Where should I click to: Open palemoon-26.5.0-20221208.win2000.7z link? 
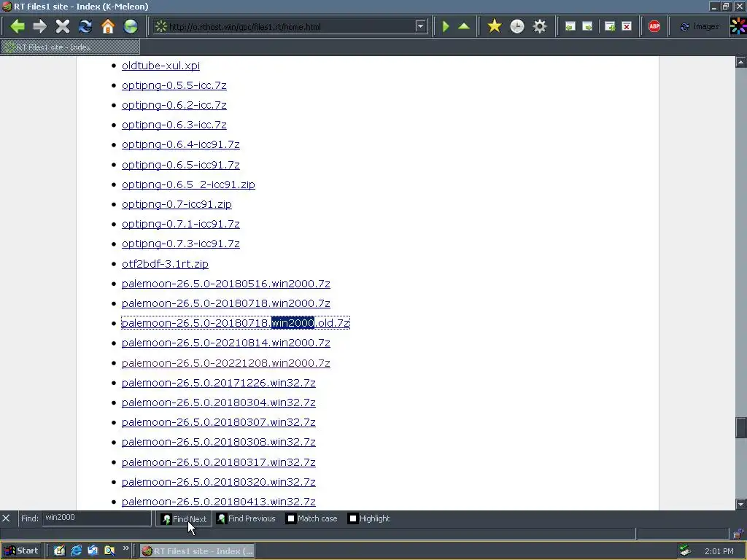tap(226, 363)
